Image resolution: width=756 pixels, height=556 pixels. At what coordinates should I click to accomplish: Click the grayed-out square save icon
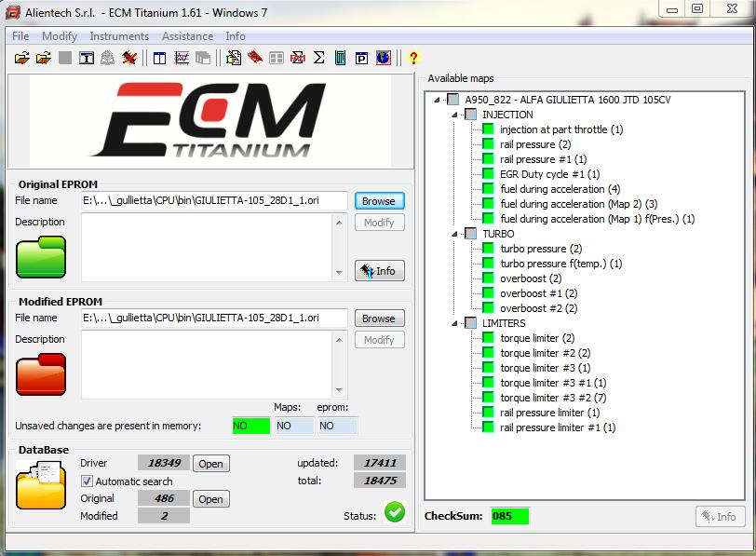pos(65,58)
